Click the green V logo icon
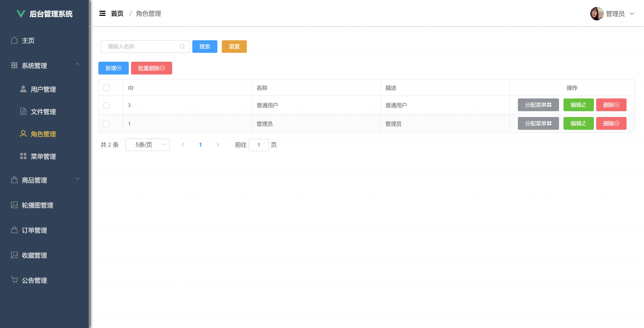 coord(21,14)
